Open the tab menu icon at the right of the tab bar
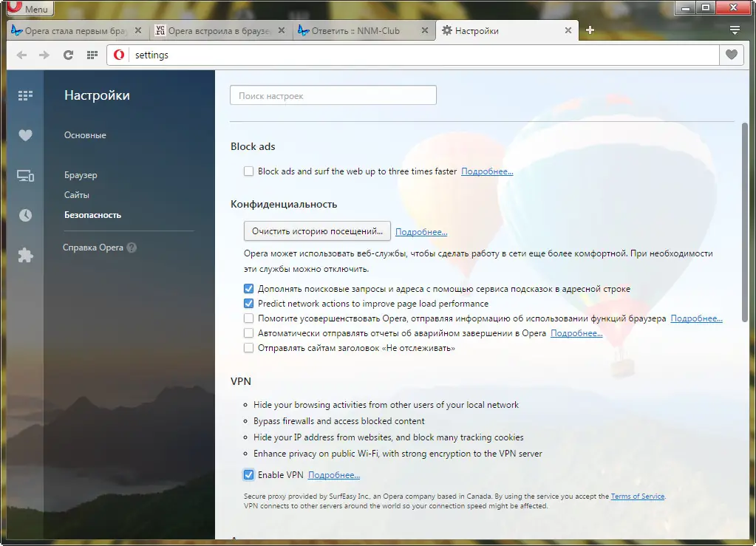Screen dimensions: 756x546 (735, 30)
